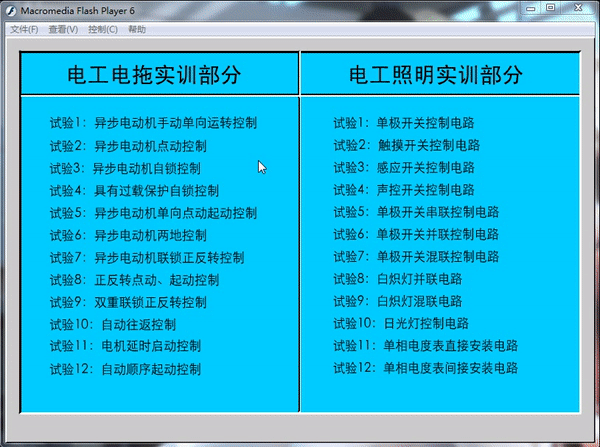Open 试验1: 单极开关控制电路

tap(404, 123)
